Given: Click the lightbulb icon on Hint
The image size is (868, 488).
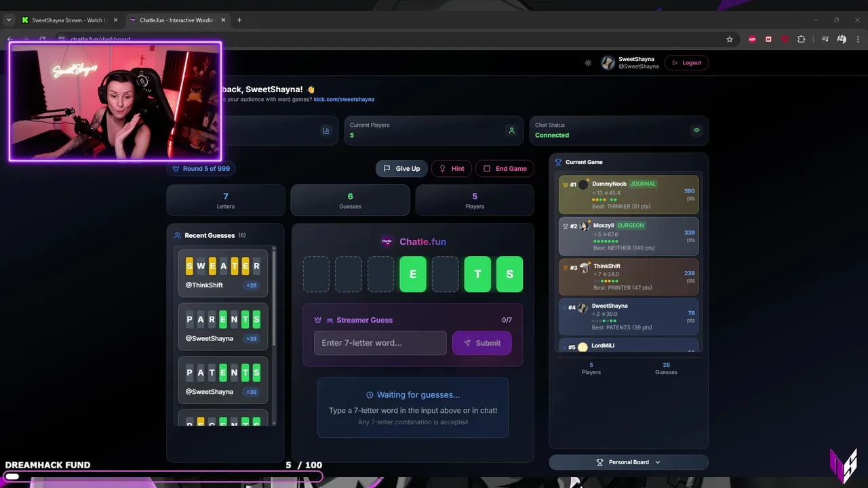Looking at the screenshot, I should click(x=443, y=169).
